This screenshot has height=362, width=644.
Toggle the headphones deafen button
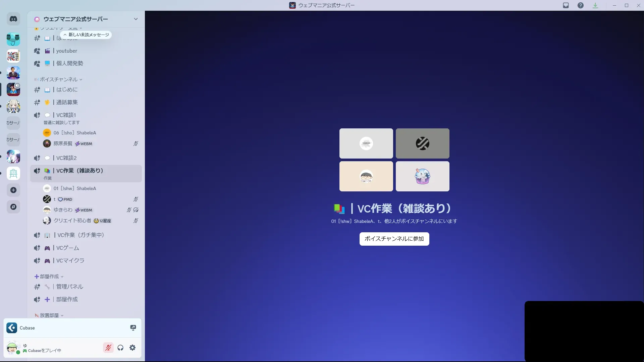tap(120, 348)
